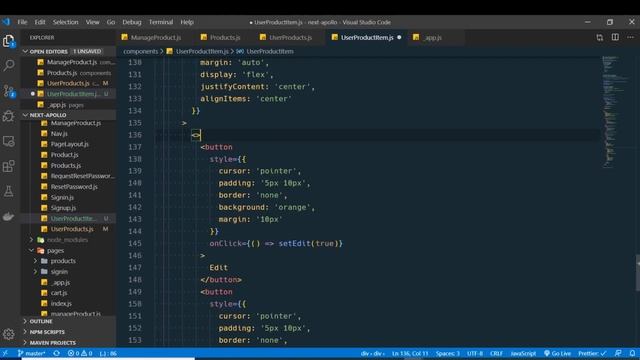
Task: Open the Docker whale icon
Action: (9, 216)
